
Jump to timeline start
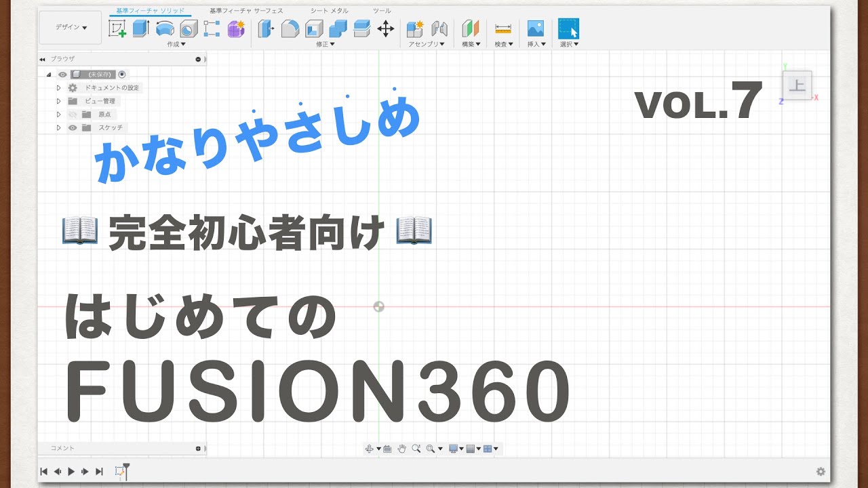click(44, 471)
